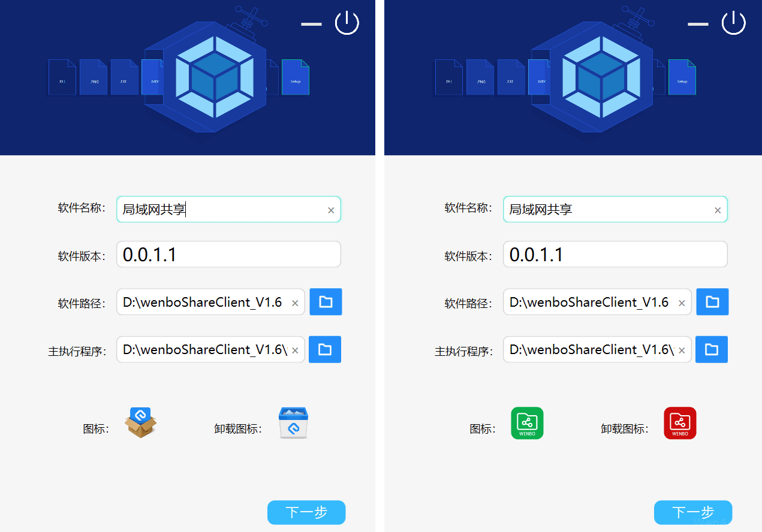Viewport: 762px width, 532px height.
Task: Browse file for 主执行程序 in left window
Action: tap(326, 349)
